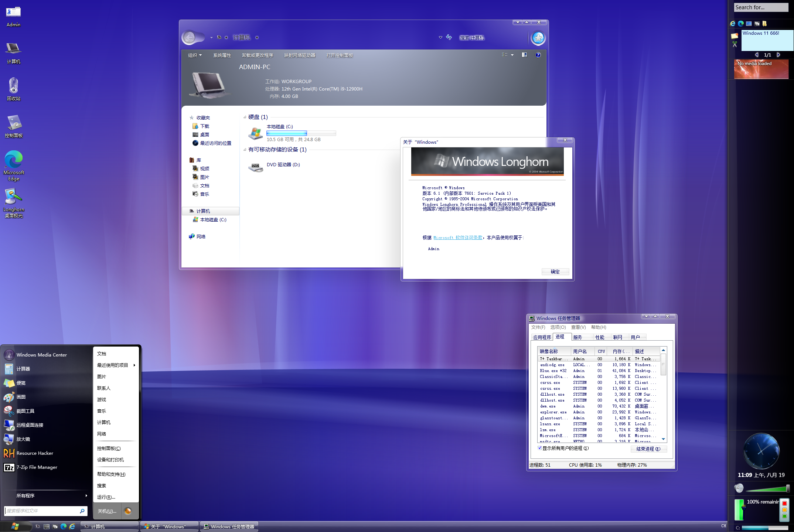This screenshot has height=532, width=794.
Task: Open the 查看(V) menu in Task Manager
Action: pos(578,327)
